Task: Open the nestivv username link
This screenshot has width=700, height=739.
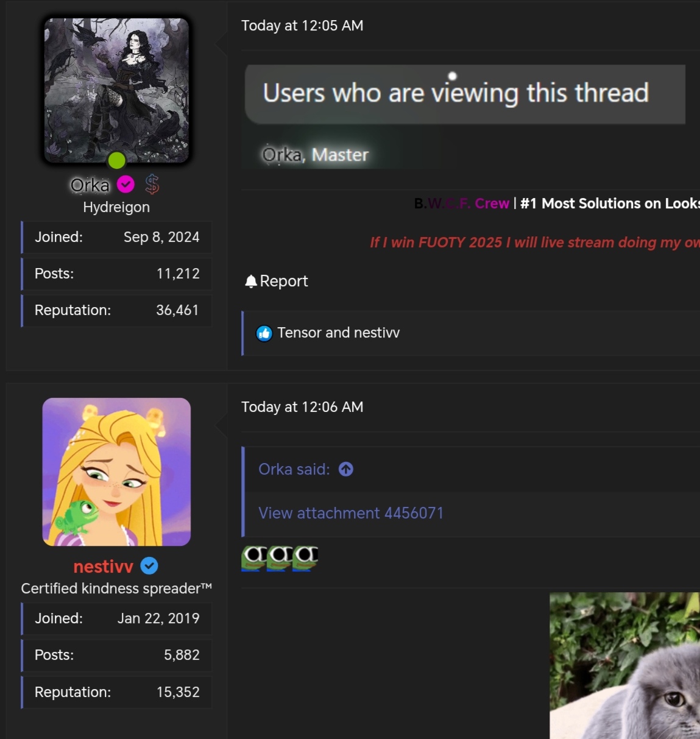Action: pos(103,567)
